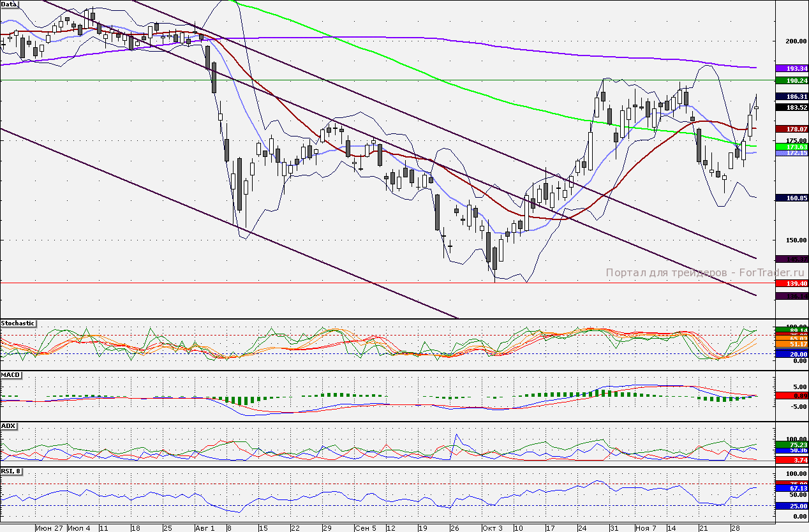
Task: Click the red 0.89 MACD value tag
Action: tap(792, 396)
